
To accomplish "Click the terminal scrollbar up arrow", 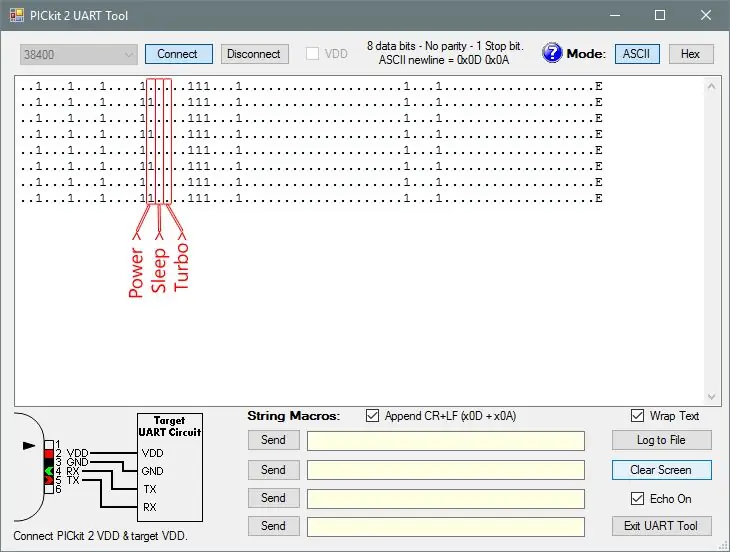I will (x=711, y=87).
